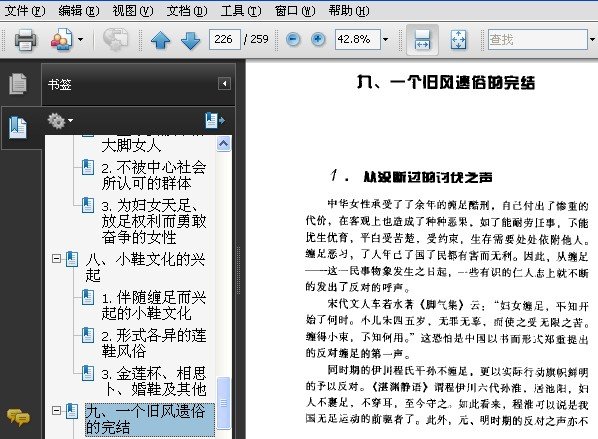Open bookmark 1. 伴随缠足而兴起的小鞋文化
Screen dimensions: 598x439
click(154, 305)
